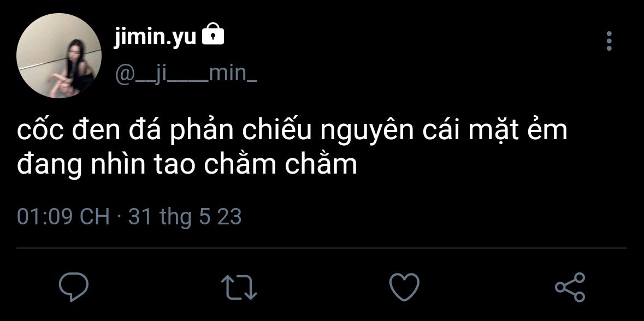Click the word 'phản chiếu' in the tweet
Image resolution: width=644 pixels, height=321 pixels.
tap(240, 132)
